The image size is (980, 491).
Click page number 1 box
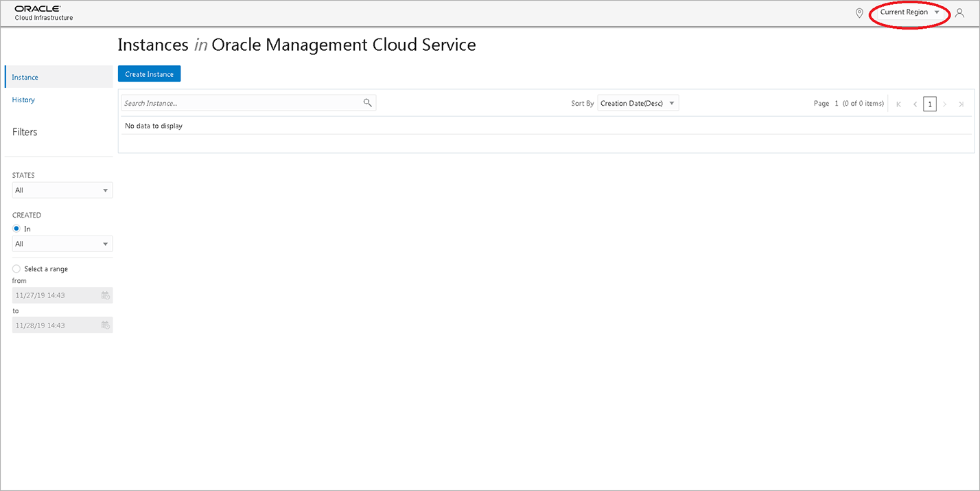930,104
